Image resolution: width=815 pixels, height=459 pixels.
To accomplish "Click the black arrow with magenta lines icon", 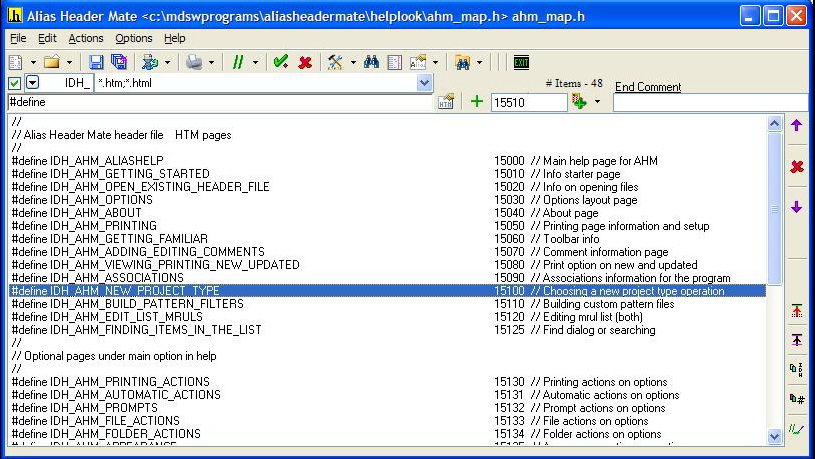I will point(796,340).
